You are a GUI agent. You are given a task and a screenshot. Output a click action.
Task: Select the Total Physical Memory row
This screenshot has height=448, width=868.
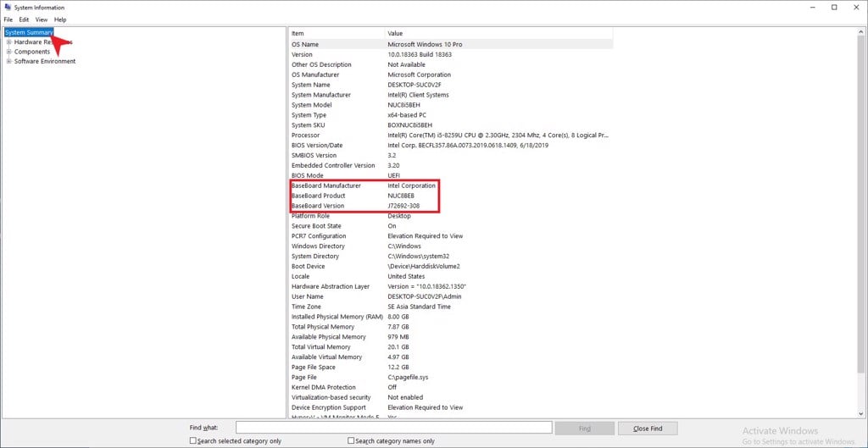point(451,326)
